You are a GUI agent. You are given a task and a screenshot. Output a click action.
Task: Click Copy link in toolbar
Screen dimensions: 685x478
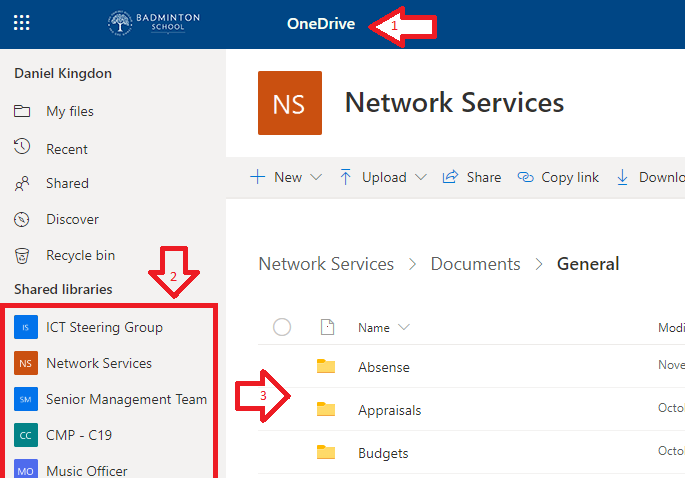570,177
